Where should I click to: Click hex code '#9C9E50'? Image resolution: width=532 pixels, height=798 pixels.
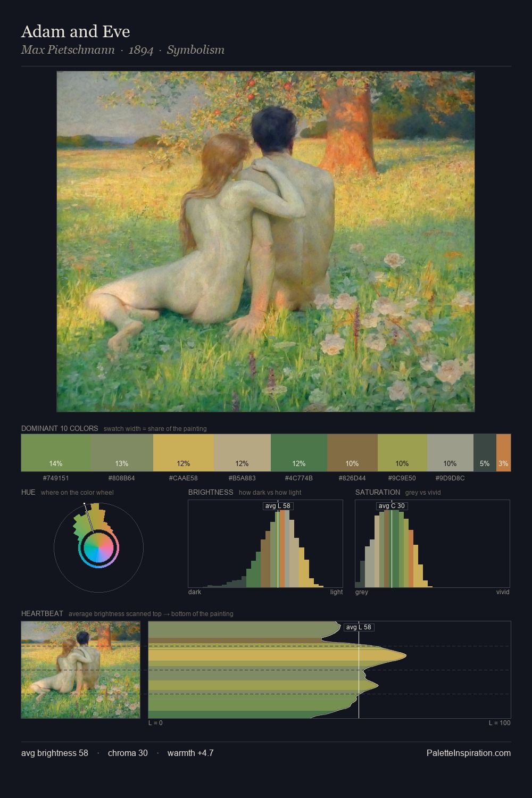coord(402,478)
